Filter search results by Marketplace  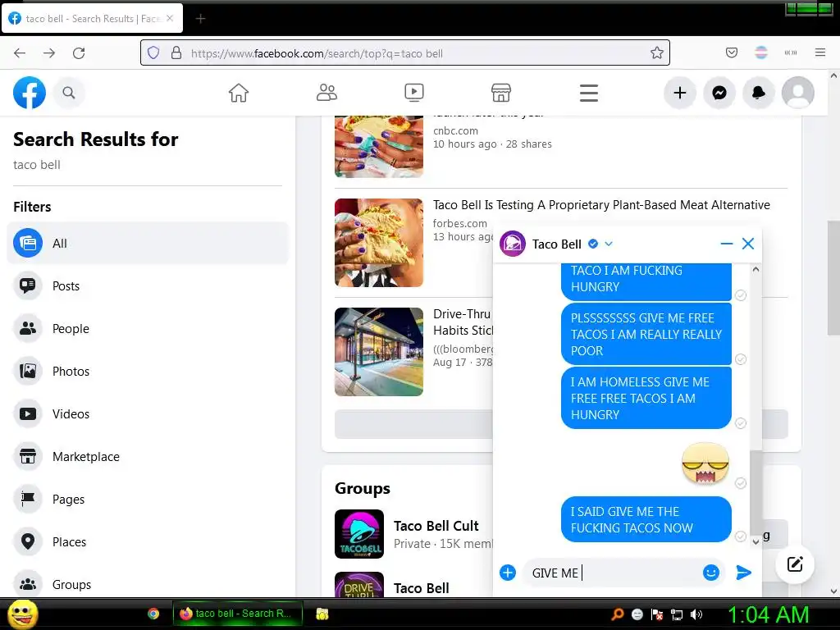point(148,456)
